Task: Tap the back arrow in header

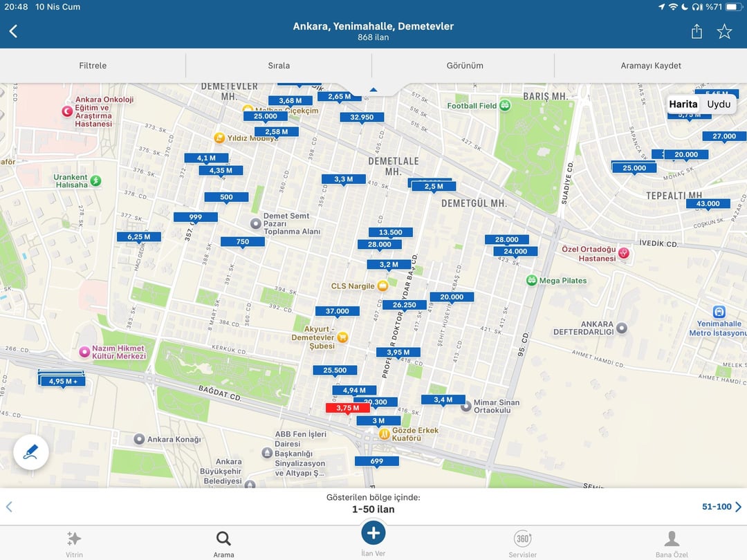Action: [x=13, y=31]
